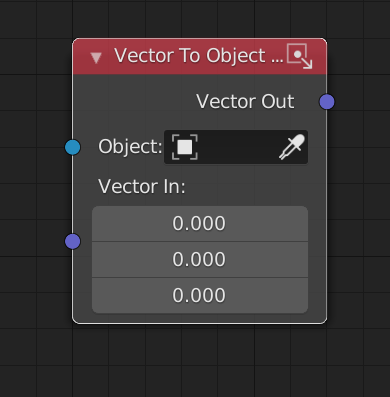Image resolution: width=390 pixels, height=397 pixels.
Task: Open the Object selection field
Action: point(236,147)
